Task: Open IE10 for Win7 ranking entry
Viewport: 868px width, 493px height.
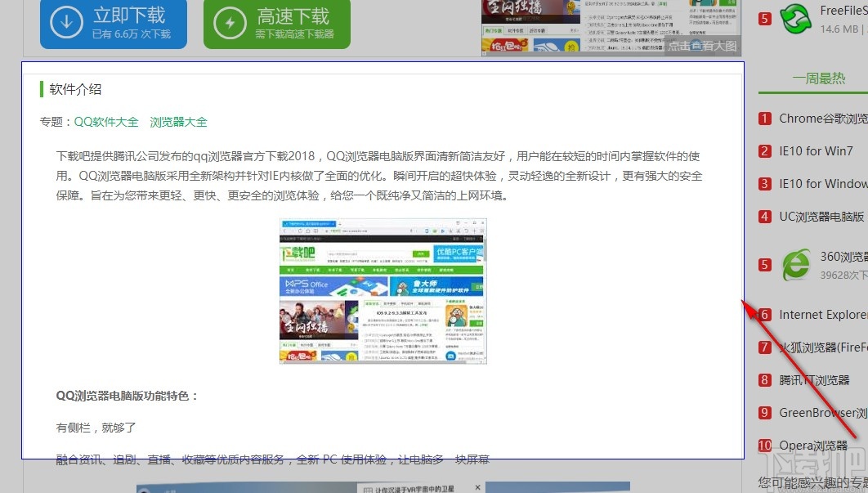Action: point(816,150)
